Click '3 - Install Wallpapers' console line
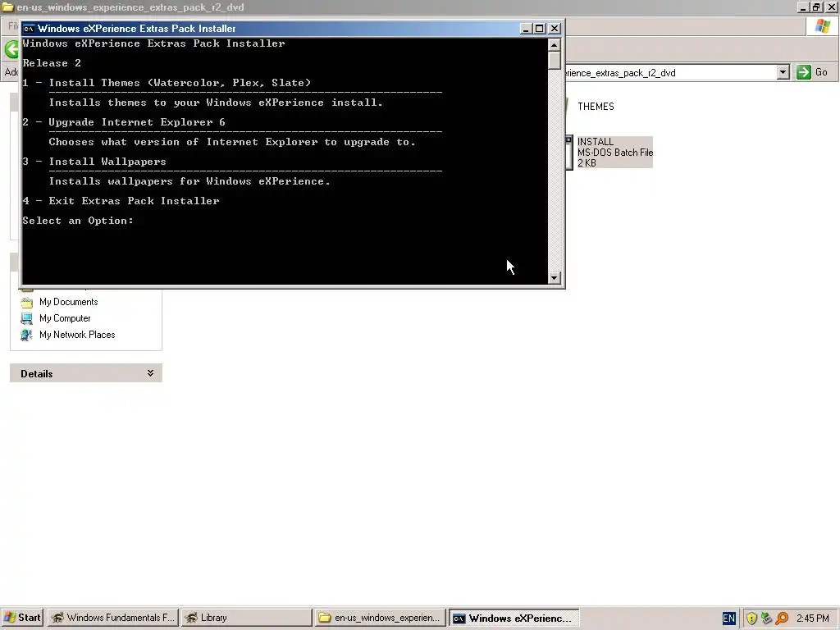This screenshot has width=840, height=630. click(94, 162)
